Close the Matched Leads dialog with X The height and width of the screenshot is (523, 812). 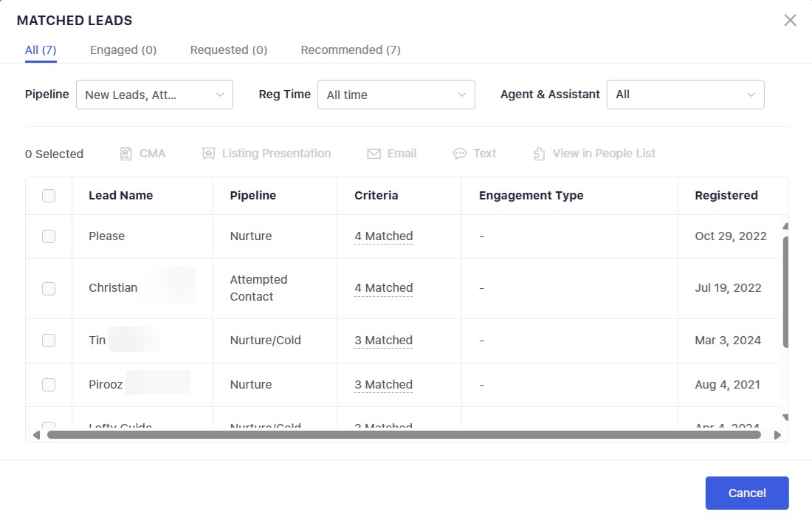(x=790, y=21)
